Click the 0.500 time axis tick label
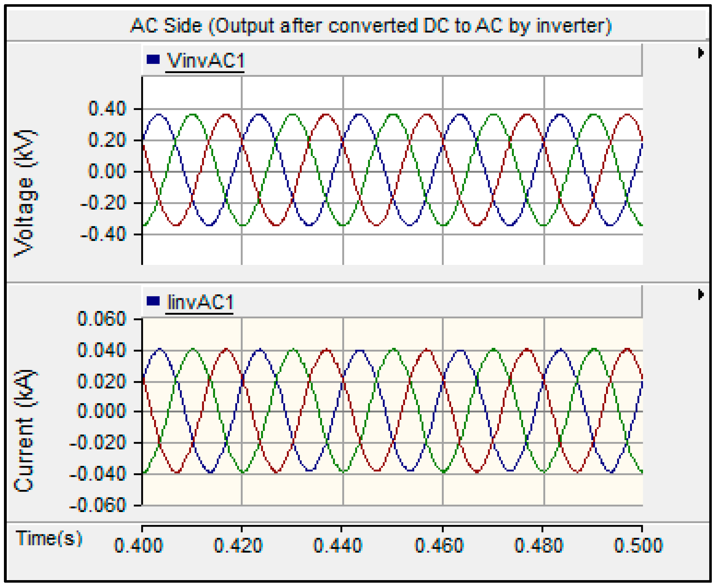This screenshot has height=588, width=716. (638, 546)
